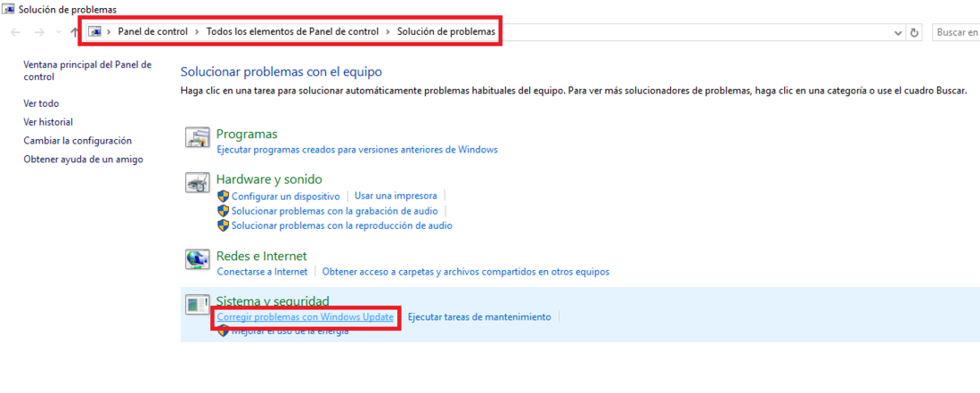The width and height of the screenshot is (980, 393).
Task: Click 'Ejecutar tareas de mantenimiento' link
Action: pyautogui.click(x=479, y=317)
